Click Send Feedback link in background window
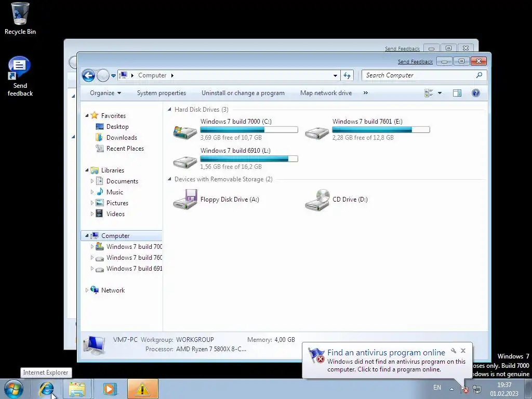Viewport: 532px width, 399px height. (402, 48)
